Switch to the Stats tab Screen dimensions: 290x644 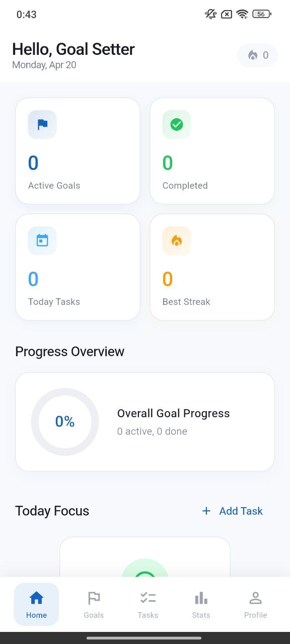click(x=201, y=604)
